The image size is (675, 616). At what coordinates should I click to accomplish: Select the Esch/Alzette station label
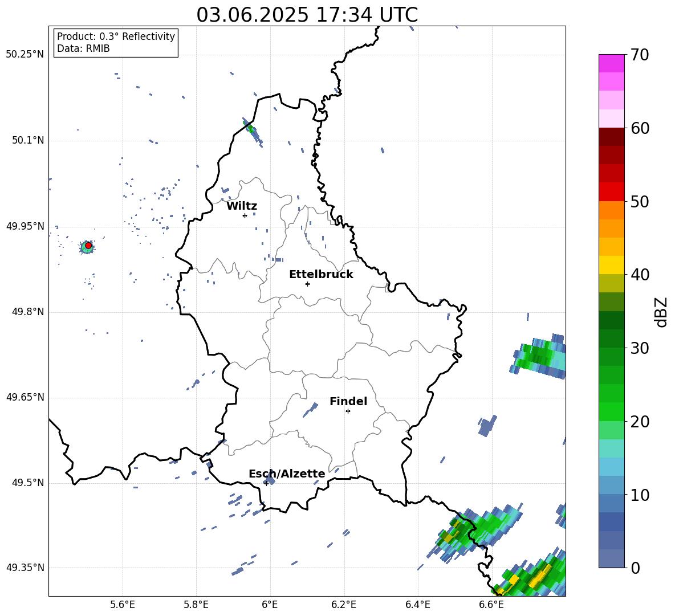pyautogui.click(x=287, y=474)
